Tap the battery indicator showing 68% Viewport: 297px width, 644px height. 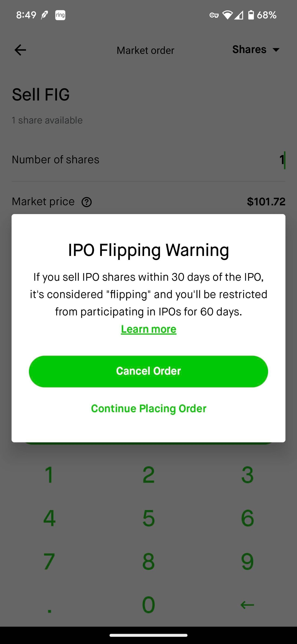pos(257,15)
